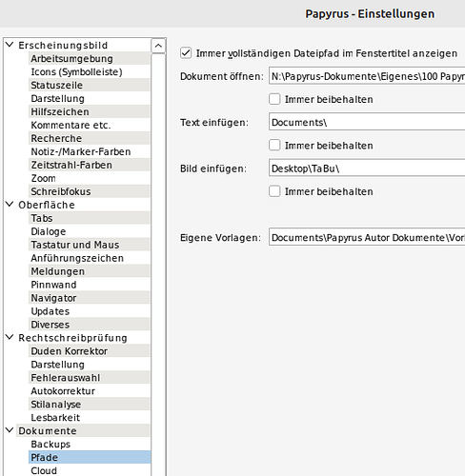Open Darstellung under Rechtschreibprüfung

[90, 365]
